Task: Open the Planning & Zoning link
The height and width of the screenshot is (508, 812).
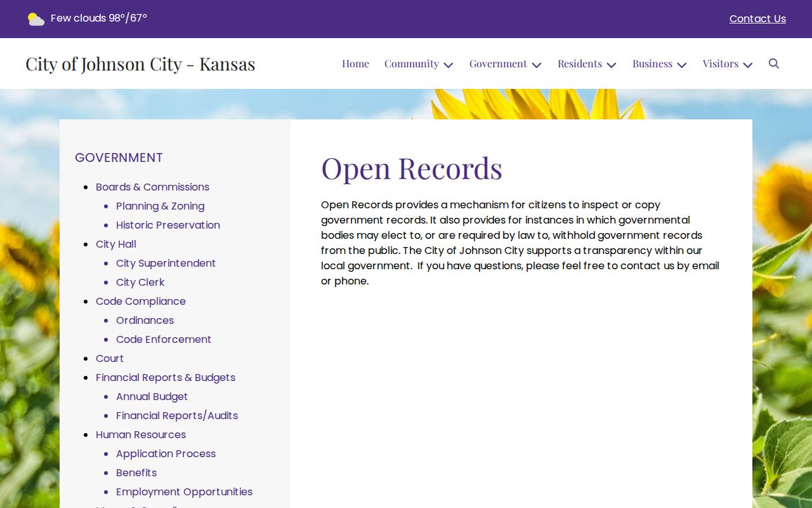Action: pyautogui.click(x=160, y=206)
